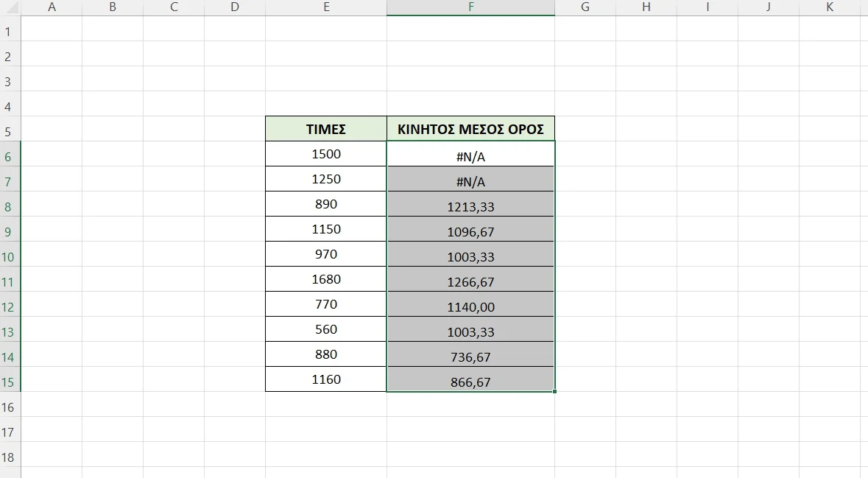Click cell showing 736,67

(x=470, y=357)
